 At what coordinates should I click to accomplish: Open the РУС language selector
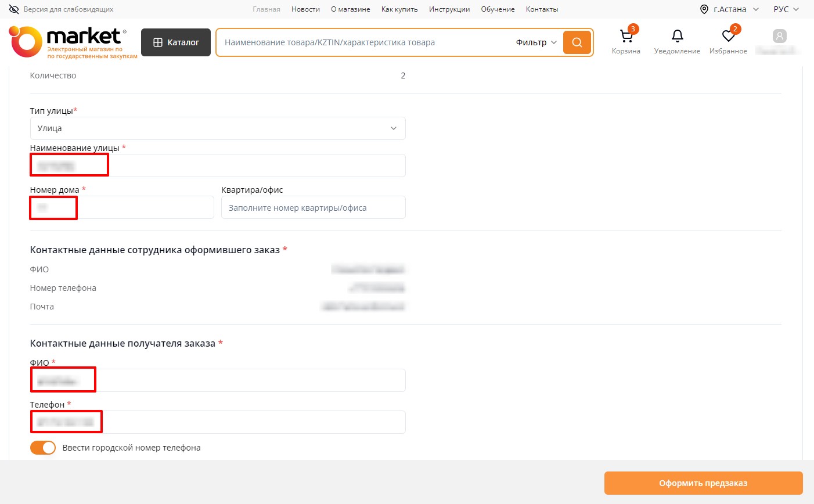tap(786, 9)
